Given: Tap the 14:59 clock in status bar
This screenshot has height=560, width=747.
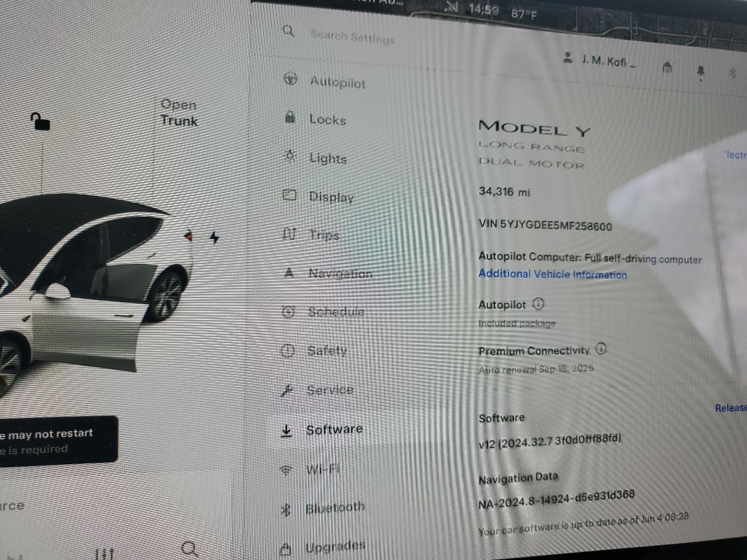Looking at the screenshot, I should pos(483,9).
